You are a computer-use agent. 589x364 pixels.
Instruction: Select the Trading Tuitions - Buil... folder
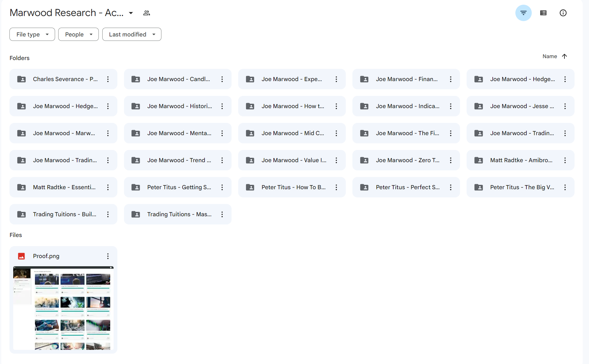[63, 214]
